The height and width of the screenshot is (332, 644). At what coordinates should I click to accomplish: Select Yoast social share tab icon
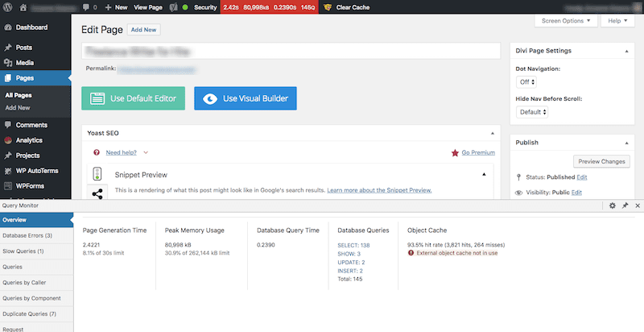tap(97, 194)
